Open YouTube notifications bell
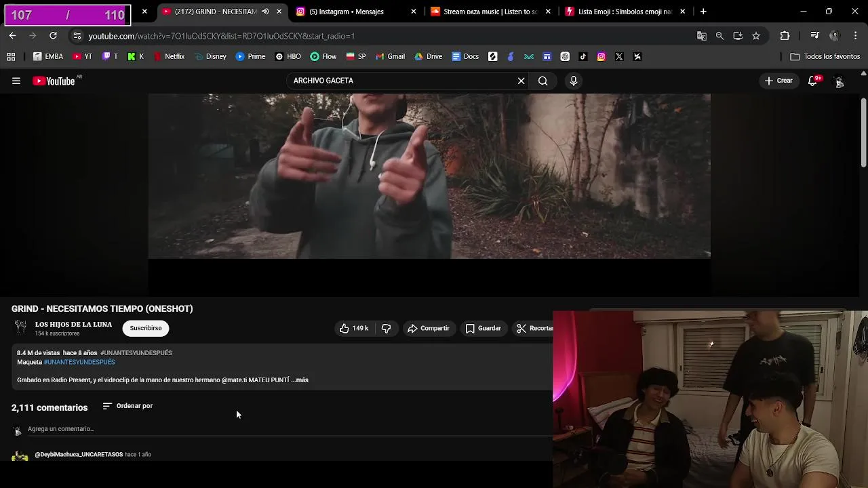This screenshot has height=488, width=868. tap(813, 81)
